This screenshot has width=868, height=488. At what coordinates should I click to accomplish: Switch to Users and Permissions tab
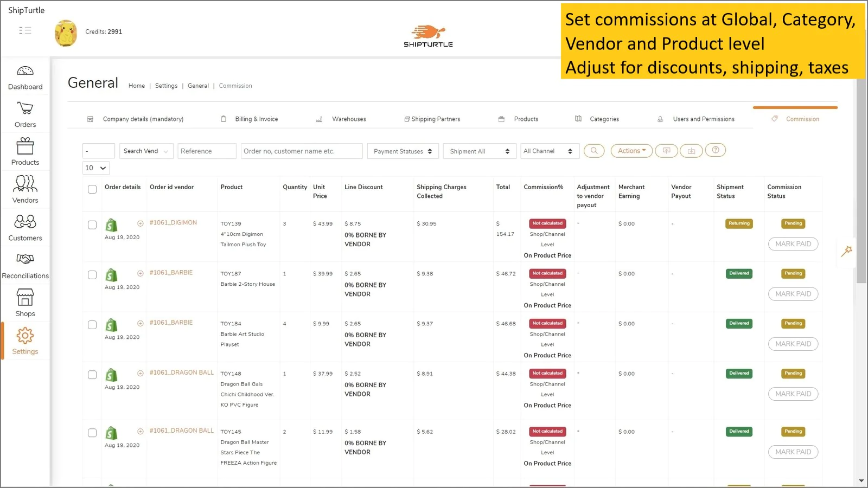696,119
